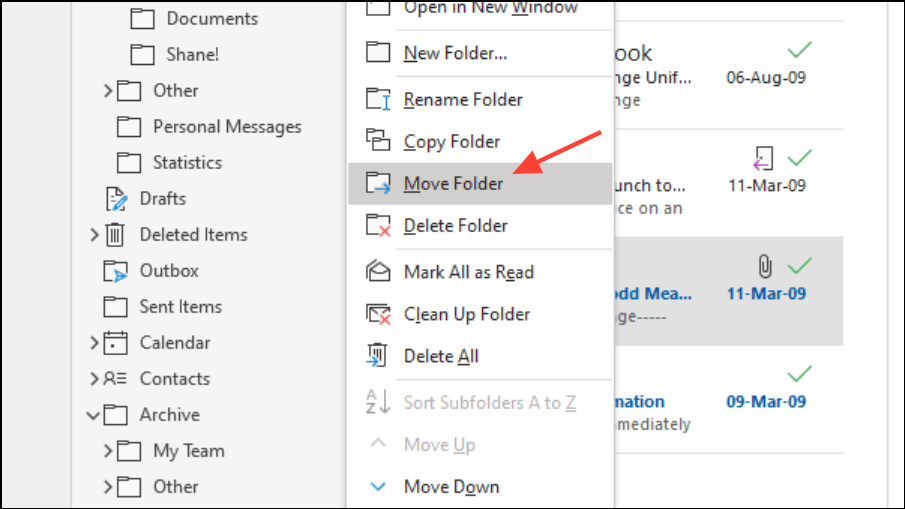Click the Outbox folder icon

116,271
